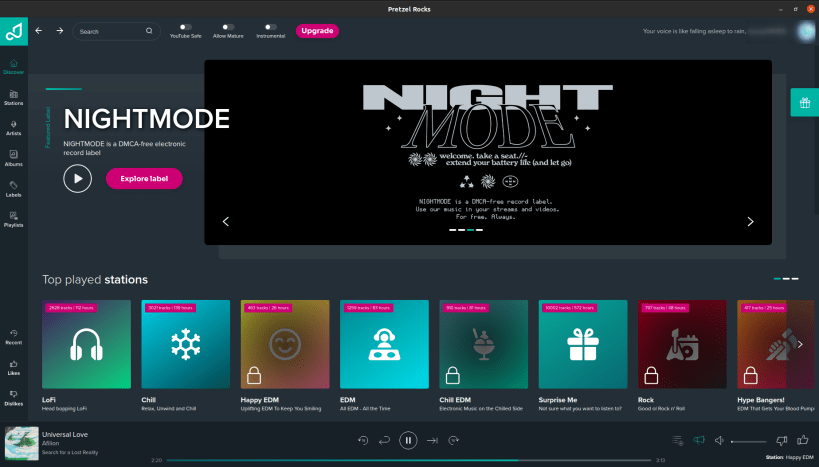This screenshot has height=467, width=819.
Task: Toggle the megaphone announcement icon
Action: pos(699,440)
